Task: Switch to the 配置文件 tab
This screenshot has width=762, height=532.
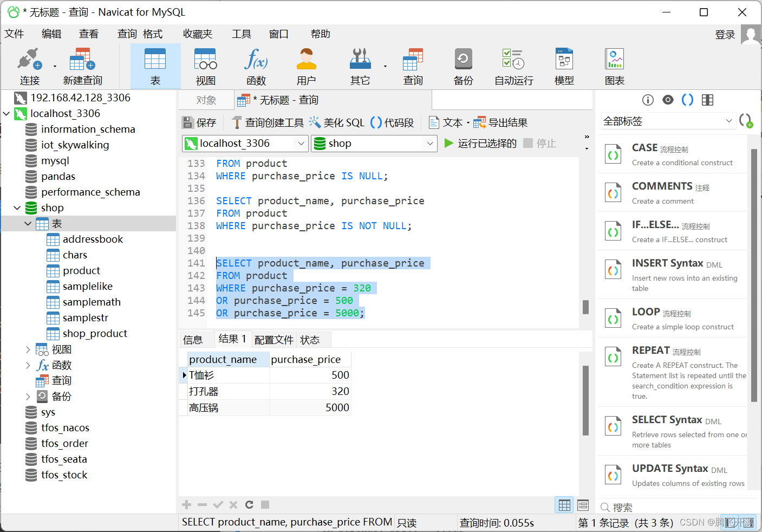Action: point(273,340)
